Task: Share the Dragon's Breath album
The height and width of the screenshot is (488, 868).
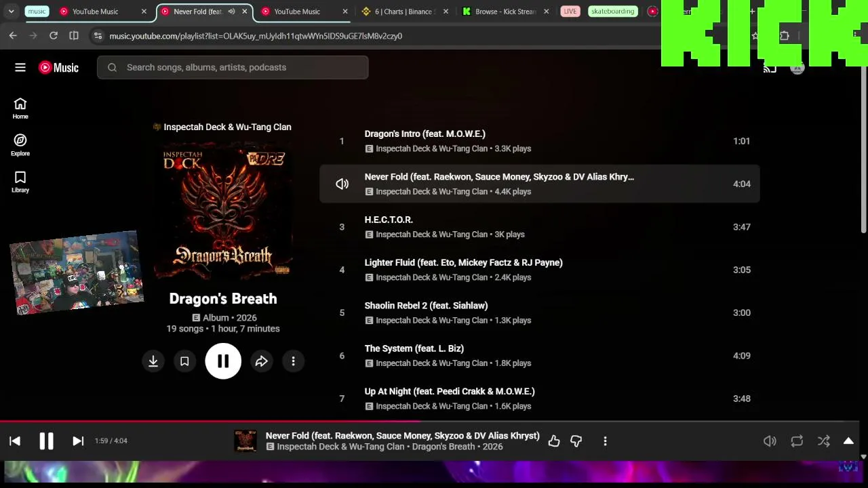Action: (261, 361)
